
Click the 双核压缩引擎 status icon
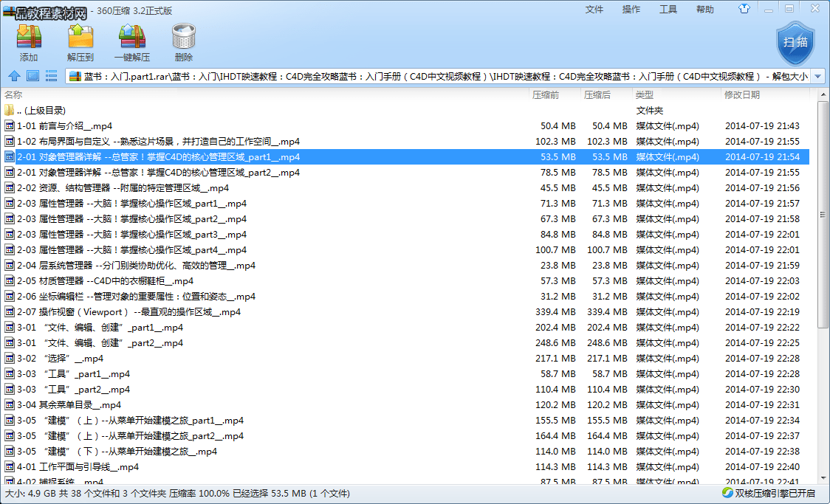[x=727, y=493]
